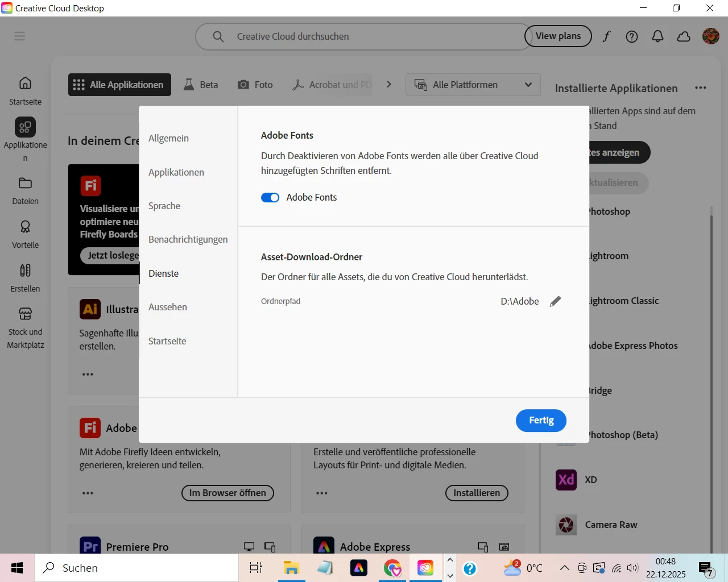Image resolution: width=728 pixels, height=582 pixels.
Task: Click Jetzt loslegen on Firefly banner
Action: pyautogui.click(x=110, y=256)
